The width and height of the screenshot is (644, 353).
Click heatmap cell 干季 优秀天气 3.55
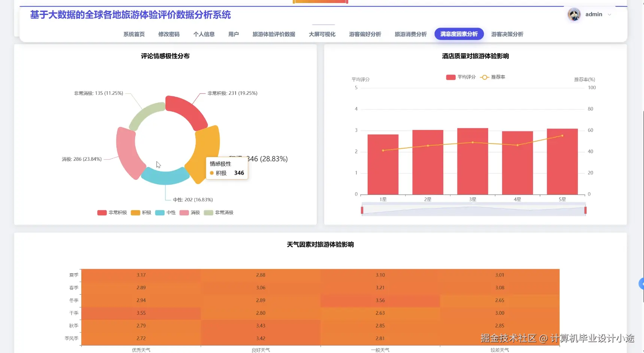pos(141,313)
